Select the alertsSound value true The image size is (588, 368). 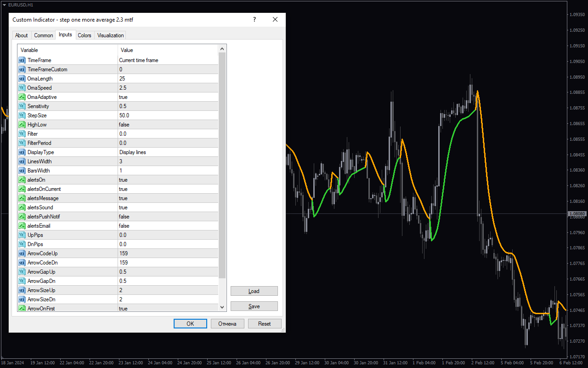[x=168, y=207]
